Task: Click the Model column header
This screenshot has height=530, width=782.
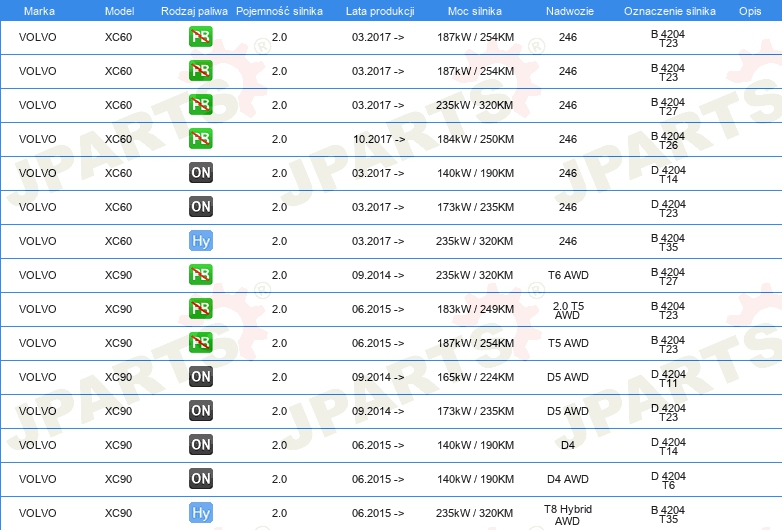Action: click(x=119, y=11)
